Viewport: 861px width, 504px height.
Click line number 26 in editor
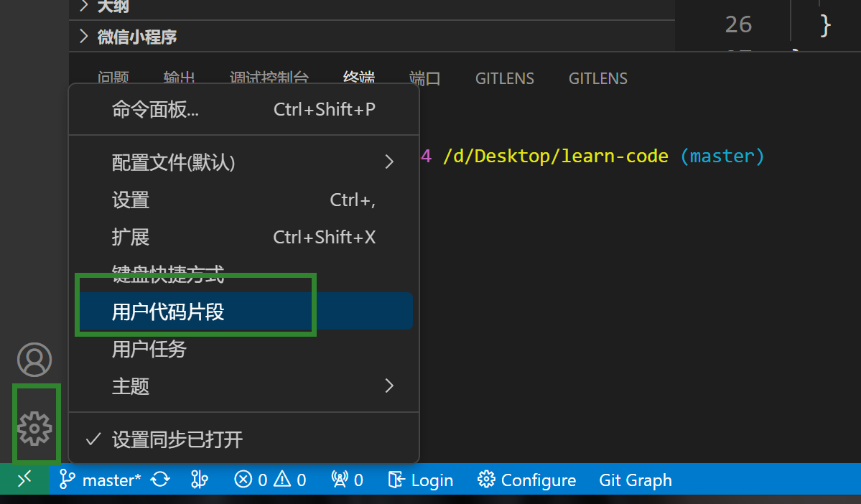click(738, 24)
